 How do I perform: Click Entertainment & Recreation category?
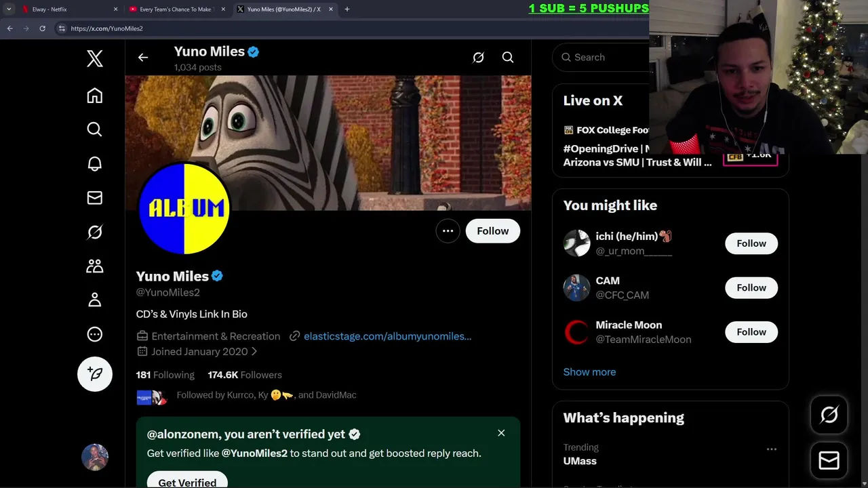[216, 336]
